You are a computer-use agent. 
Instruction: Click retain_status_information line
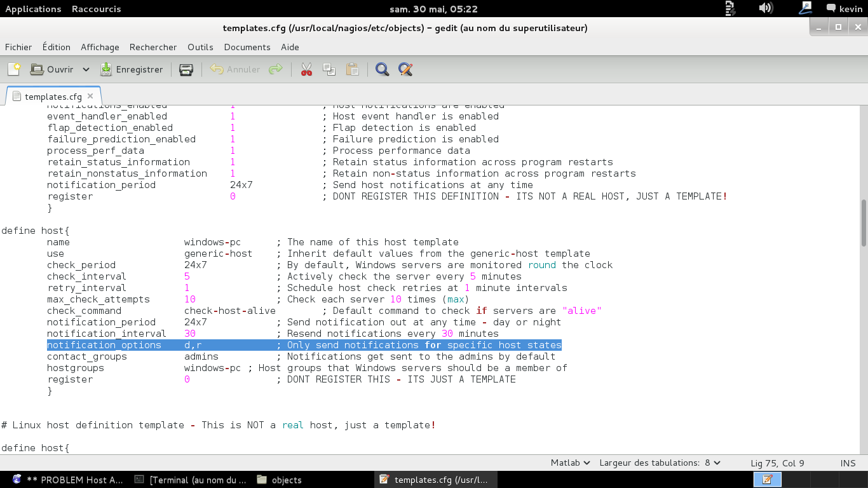(330, 162)
